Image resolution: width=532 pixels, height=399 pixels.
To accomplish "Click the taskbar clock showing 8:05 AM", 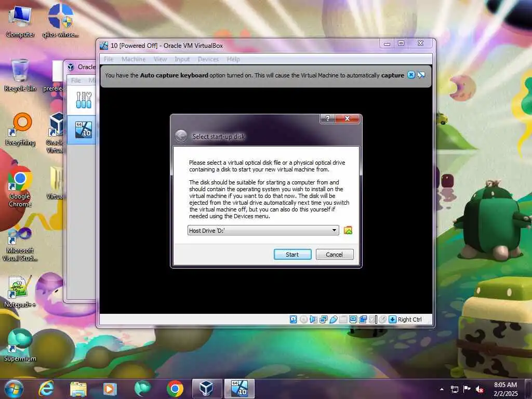I will [x=506, y=389].
